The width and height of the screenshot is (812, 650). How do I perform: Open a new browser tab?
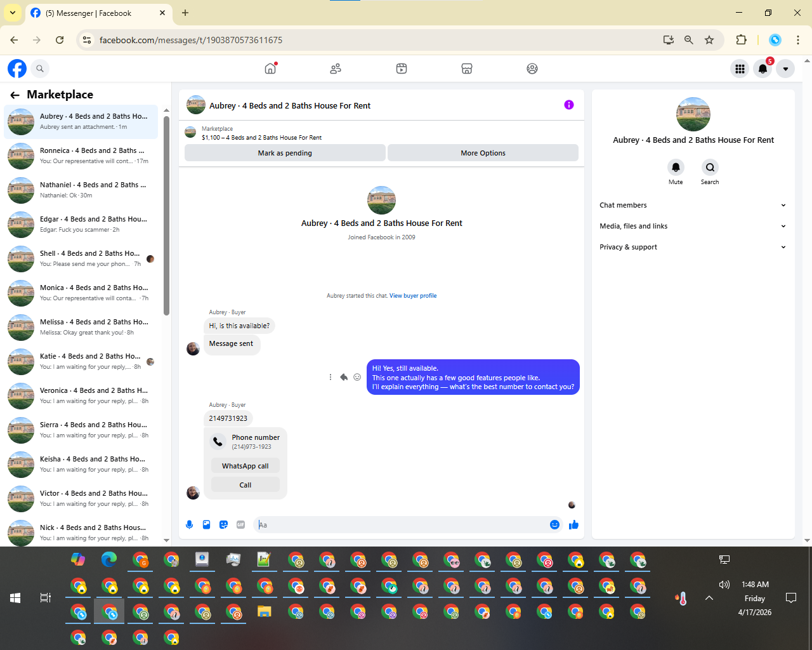[x=185, y=13]
